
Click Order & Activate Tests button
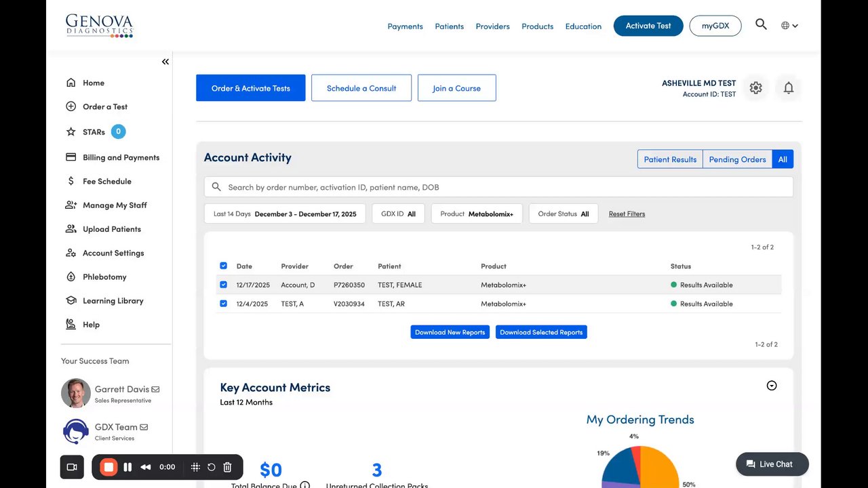pos(251,88)
